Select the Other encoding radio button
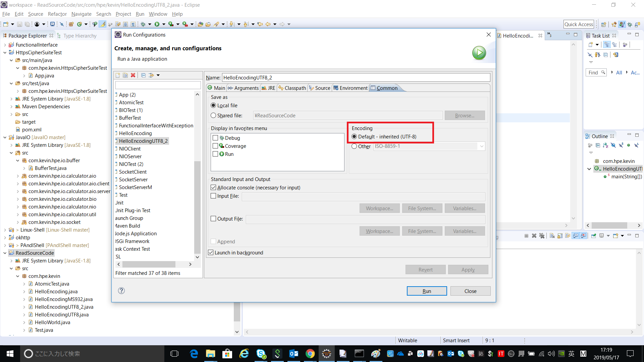Viewport: 644px width, 362px height. coord(354,146)
